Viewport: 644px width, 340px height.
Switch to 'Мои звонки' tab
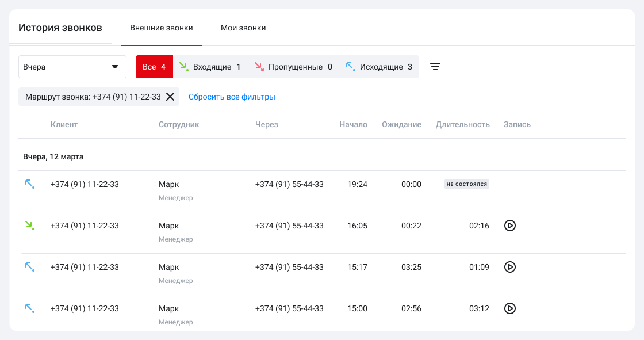tap(243, 28)
